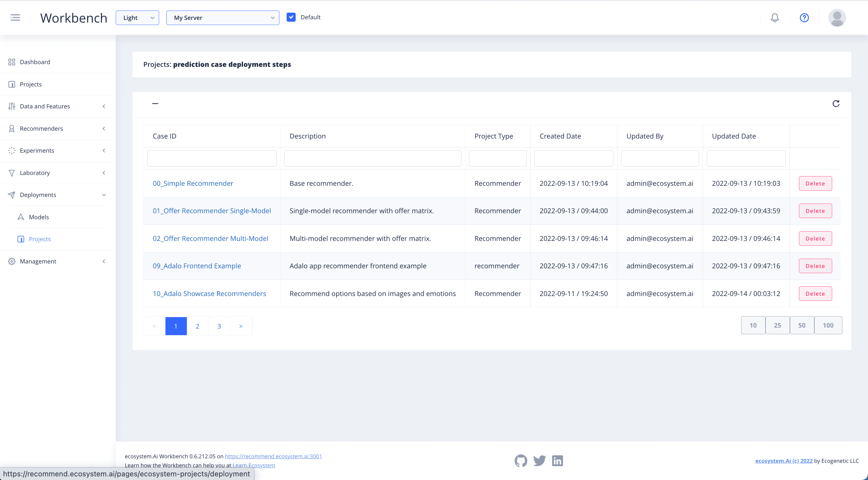Click the Recommenders sidebar icon
This screenshot has height=480, width=868.
tap(11, 128)
